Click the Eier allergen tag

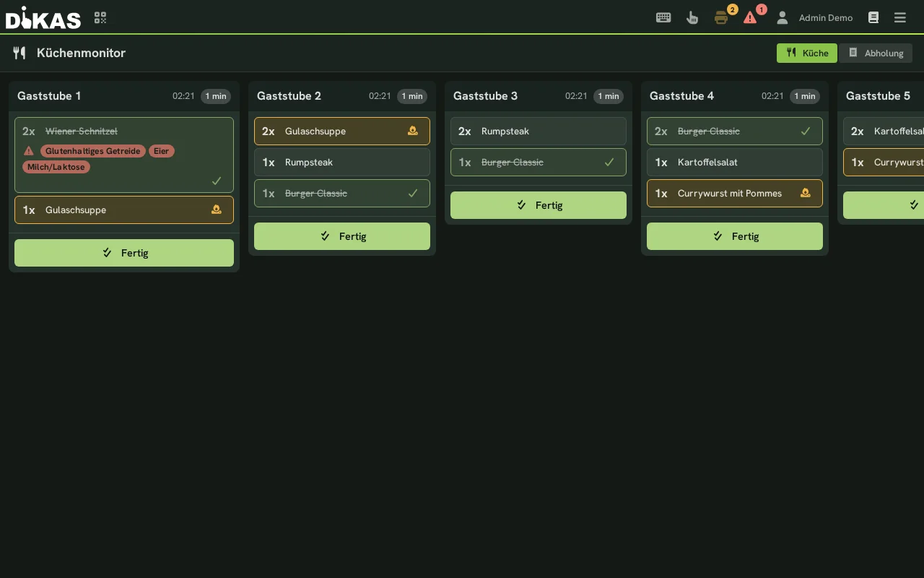click(x=161, y=151)
